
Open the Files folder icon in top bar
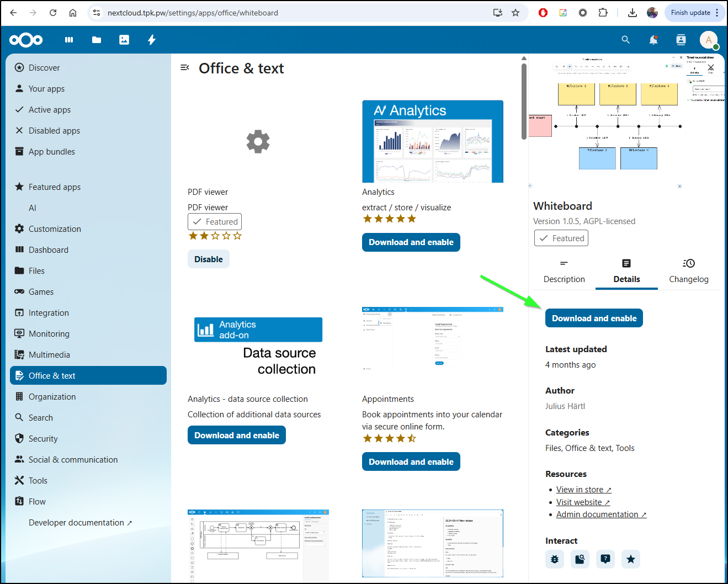[97, 40]
